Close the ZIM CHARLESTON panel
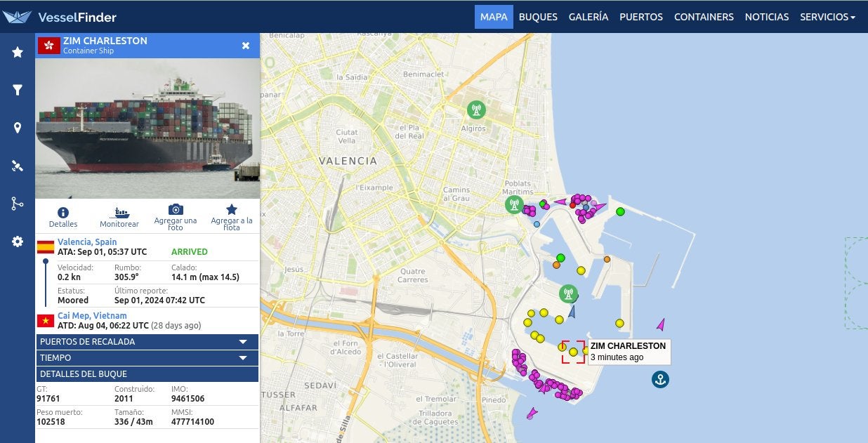Viewport: 868px width, 443px height. (x=246, y=46)
